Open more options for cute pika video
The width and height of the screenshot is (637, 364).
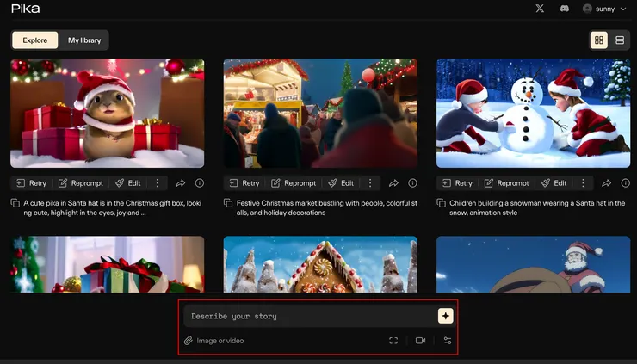pyautogui.click(x=158, y=183)
